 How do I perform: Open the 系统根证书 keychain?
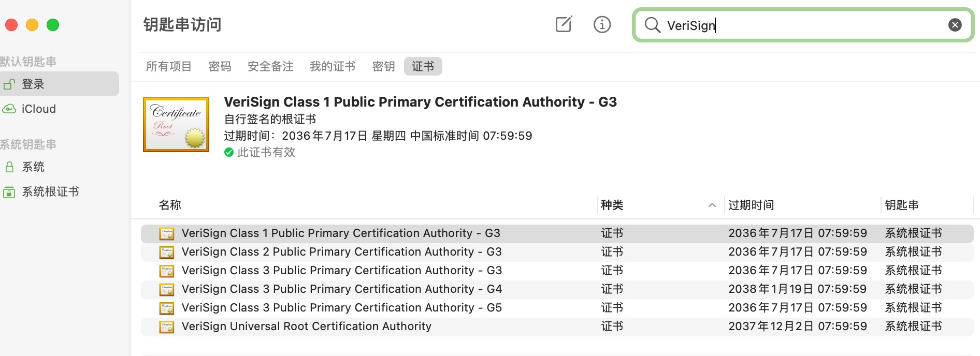(x=50, y=191)
